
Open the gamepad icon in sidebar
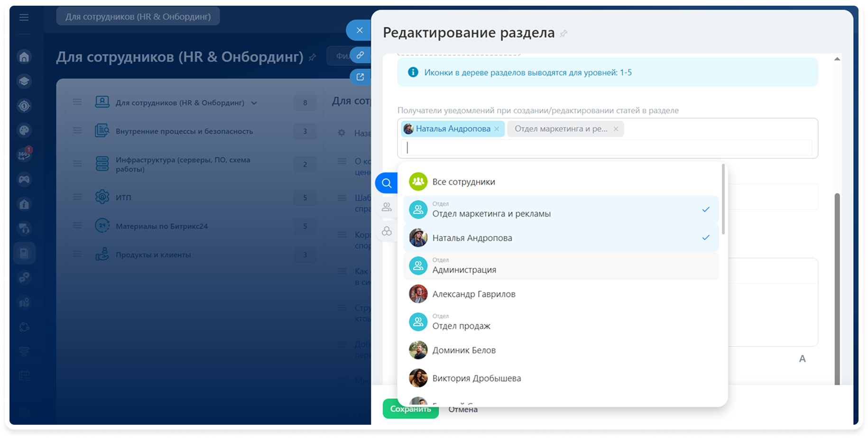(24, 179)
